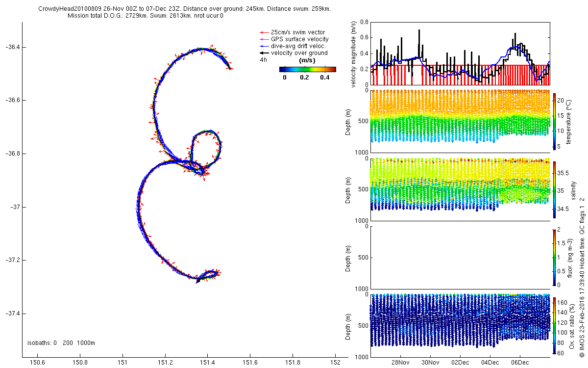Click the 160 tick on oxygen colorbar

coord(563,303)
